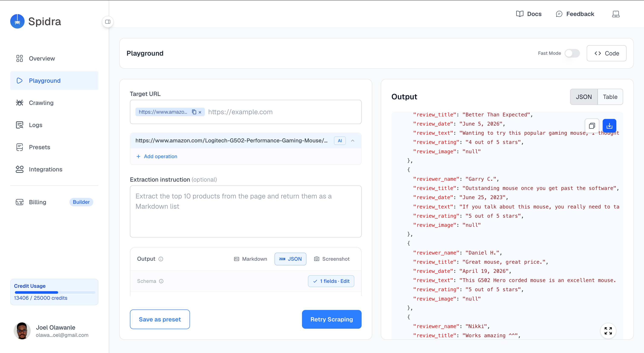Image resolution: width=644 pixels, height=353 pixels.
Task: Switch the output view to JSON tab
Action: (584, 97)
